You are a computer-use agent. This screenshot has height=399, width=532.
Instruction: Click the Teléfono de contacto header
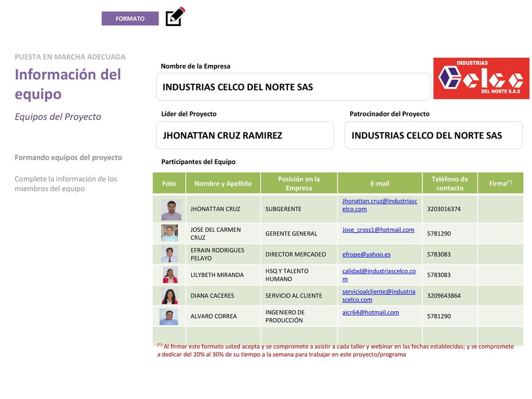[449, 183]
